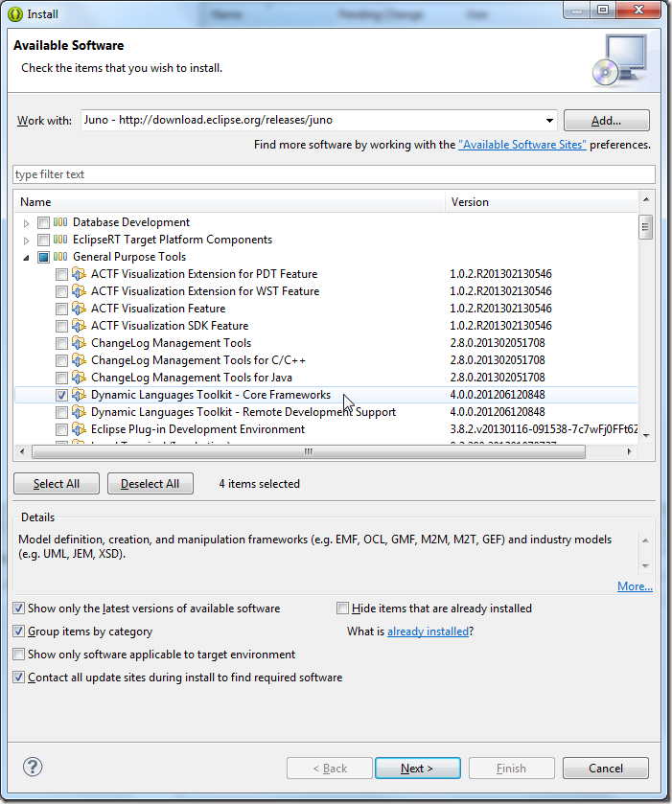Click the EclipseRT Target Platform Components category icon
The width and height of the screenshot is (672, 804).
pyautogui.click(x=60, y=240)
